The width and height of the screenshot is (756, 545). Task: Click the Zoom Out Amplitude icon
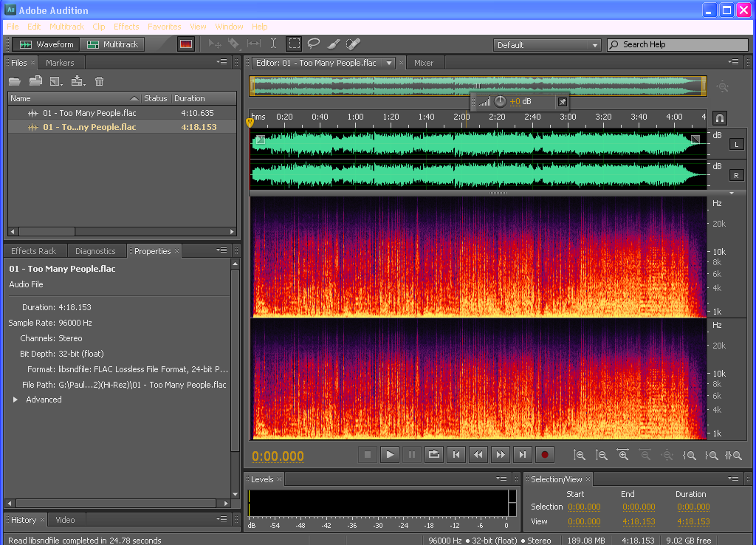601,455
